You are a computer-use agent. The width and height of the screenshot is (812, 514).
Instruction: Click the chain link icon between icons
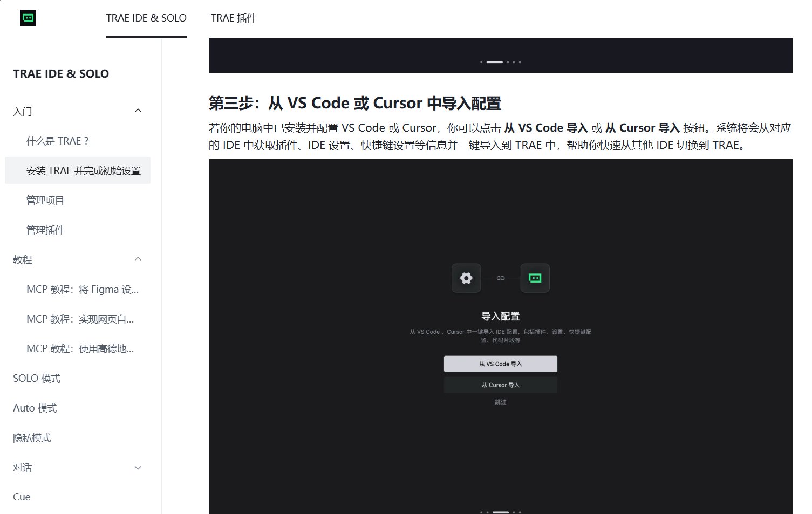501,278
